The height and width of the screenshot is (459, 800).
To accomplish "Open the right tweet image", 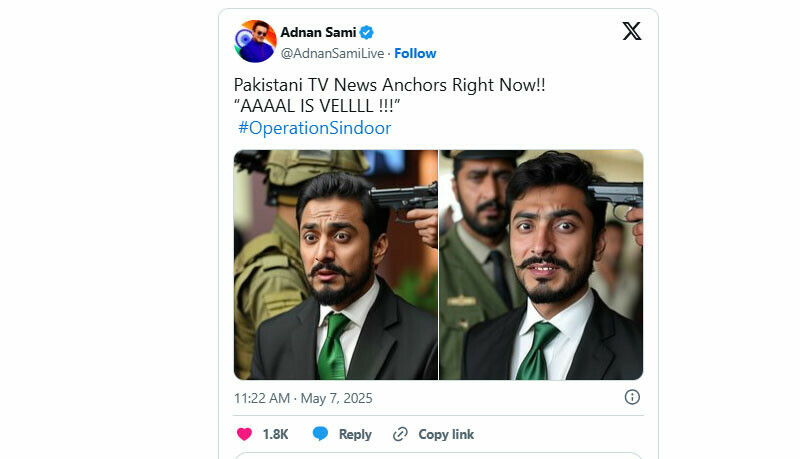I will point(541,265).
